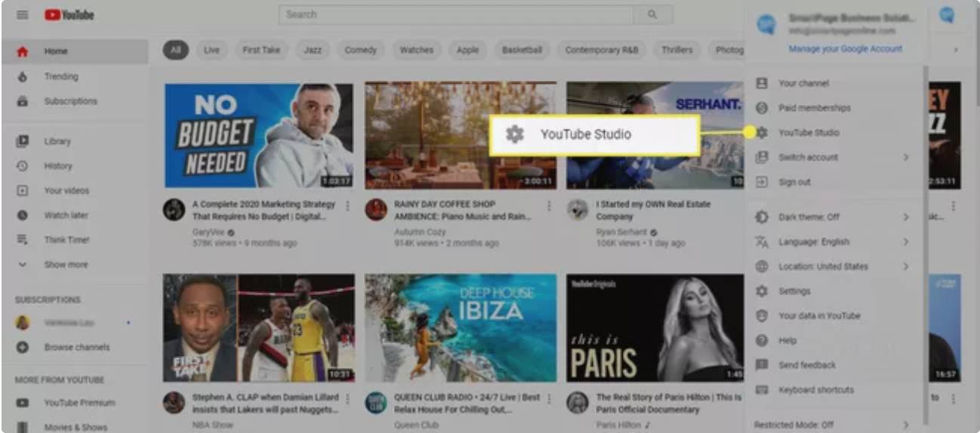Screen dimensions: 980x433
Task: Click Manage your Google Account link
Action: [x=845, y=48]
